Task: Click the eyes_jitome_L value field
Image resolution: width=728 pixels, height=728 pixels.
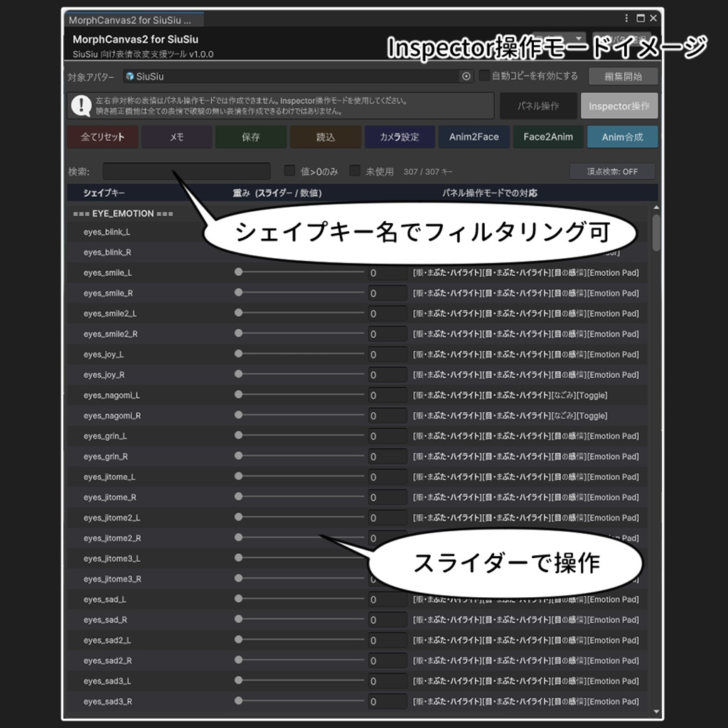Action: click(x=387, y=477)
